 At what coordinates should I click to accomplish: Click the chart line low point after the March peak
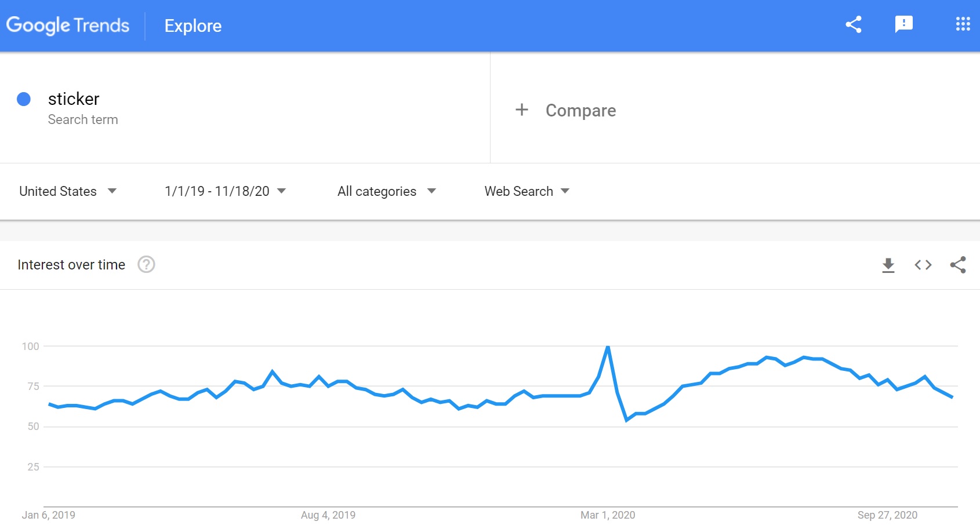627,420
